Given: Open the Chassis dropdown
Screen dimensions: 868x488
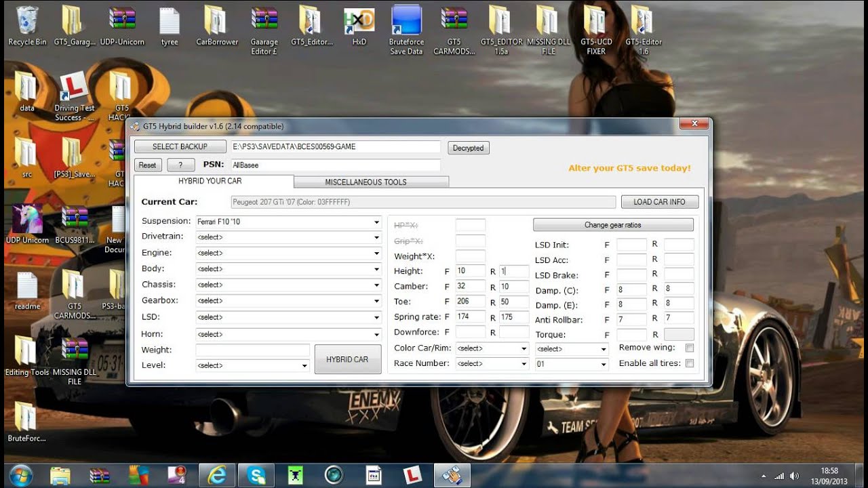Looking at the screenshot, I should [x=288, y=285].
